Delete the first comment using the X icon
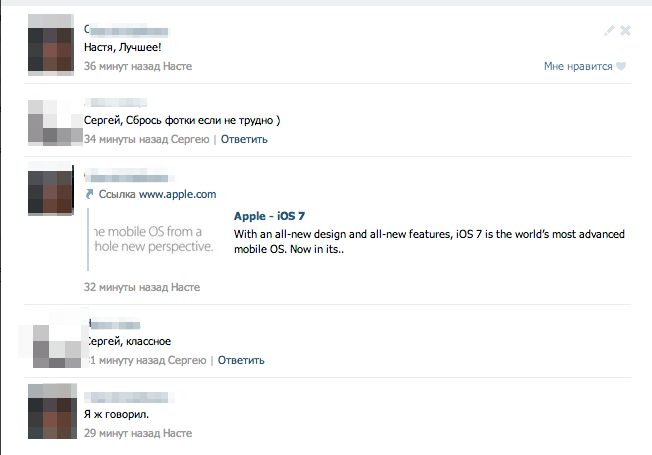The height and width of the screenshot is (455, 652). click(x=625, y=30)
